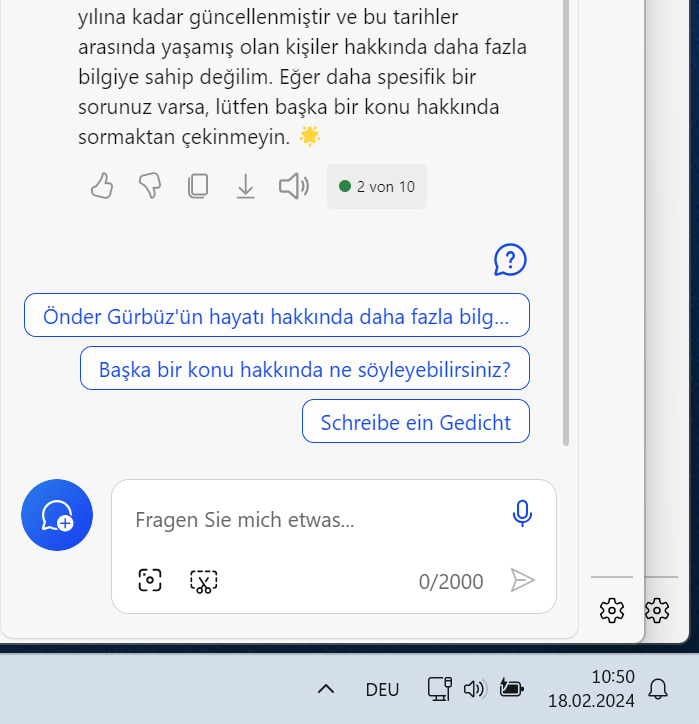Open the help question bubble icon
This screenshot has height=724, width=699.
coord(510,260)
